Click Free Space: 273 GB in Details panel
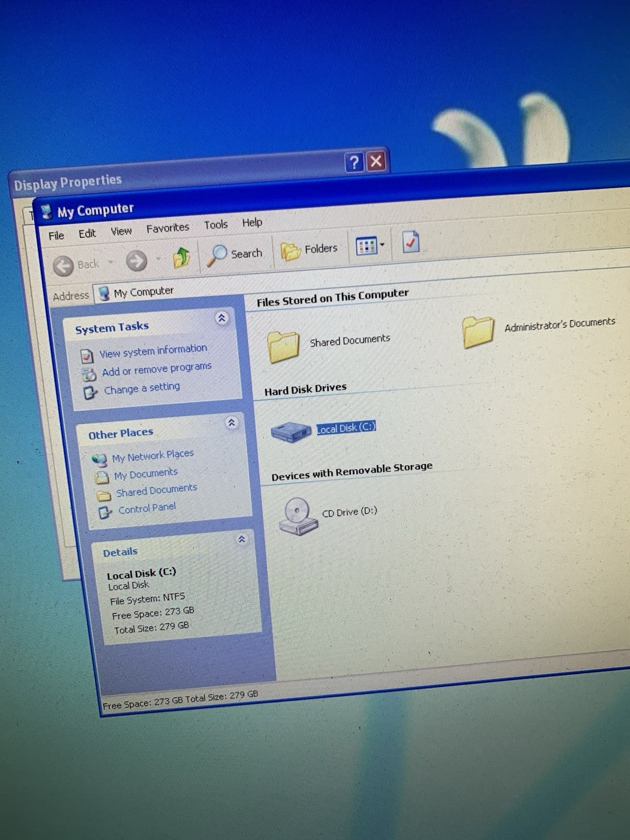 click(x=153, y=613)
